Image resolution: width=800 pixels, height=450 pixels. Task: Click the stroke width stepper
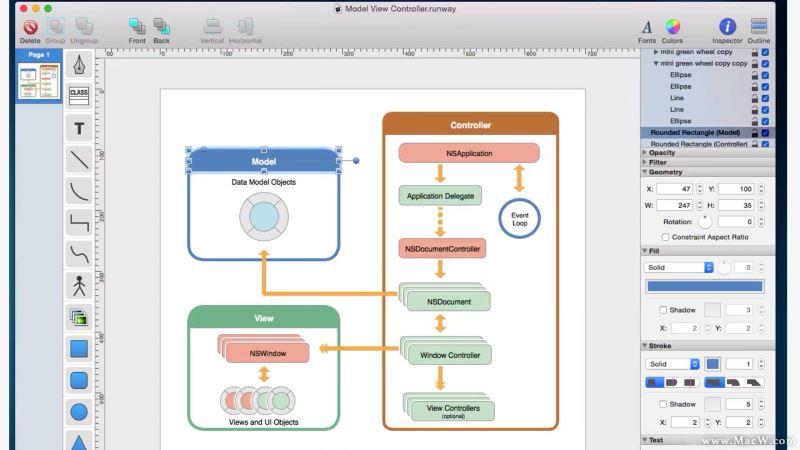(x=761, y=364)
